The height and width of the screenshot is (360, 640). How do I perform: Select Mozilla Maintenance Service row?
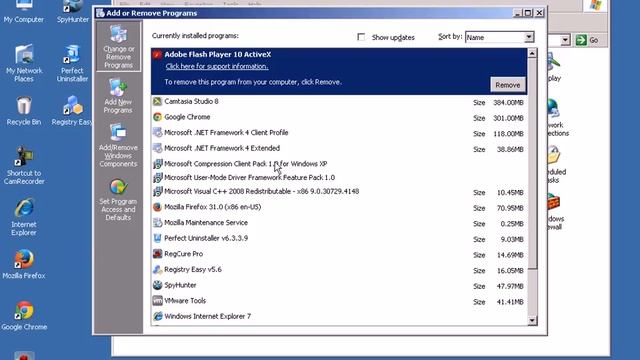pyautogui.click(x=339, y=222)
